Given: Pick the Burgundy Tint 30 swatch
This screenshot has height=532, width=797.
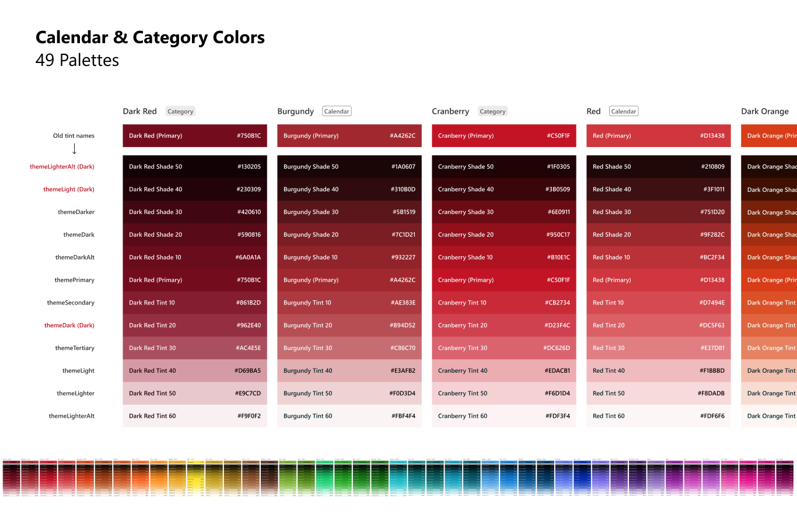Looking at the screenshot, I should (349, 348).
